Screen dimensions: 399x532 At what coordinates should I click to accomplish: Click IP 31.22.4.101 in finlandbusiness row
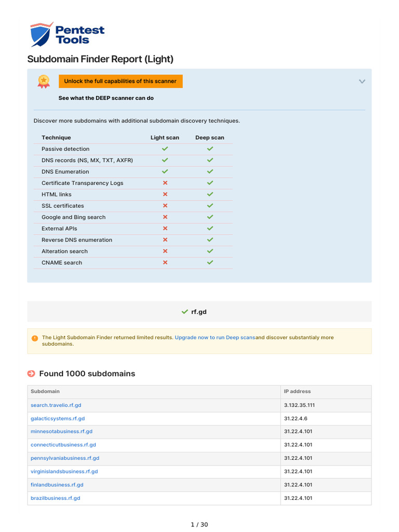(x=298, y=485)
